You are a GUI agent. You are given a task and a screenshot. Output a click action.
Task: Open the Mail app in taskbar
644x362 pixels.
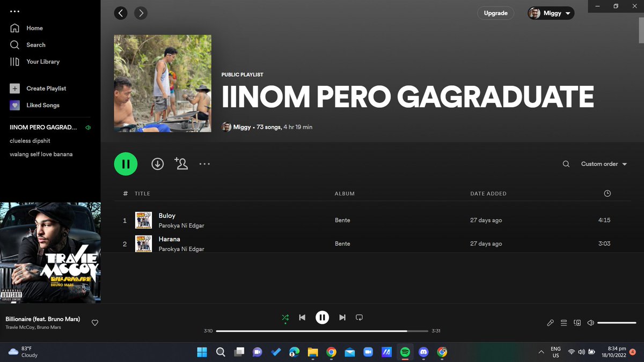[349, 352]
